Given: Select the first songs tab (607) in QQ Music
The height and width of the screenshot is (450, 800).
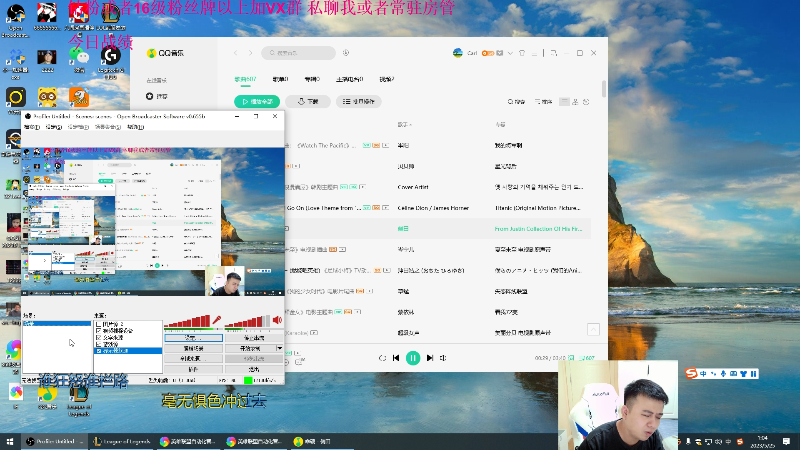Looking at the screenshot, I should (x=245, y=79).
